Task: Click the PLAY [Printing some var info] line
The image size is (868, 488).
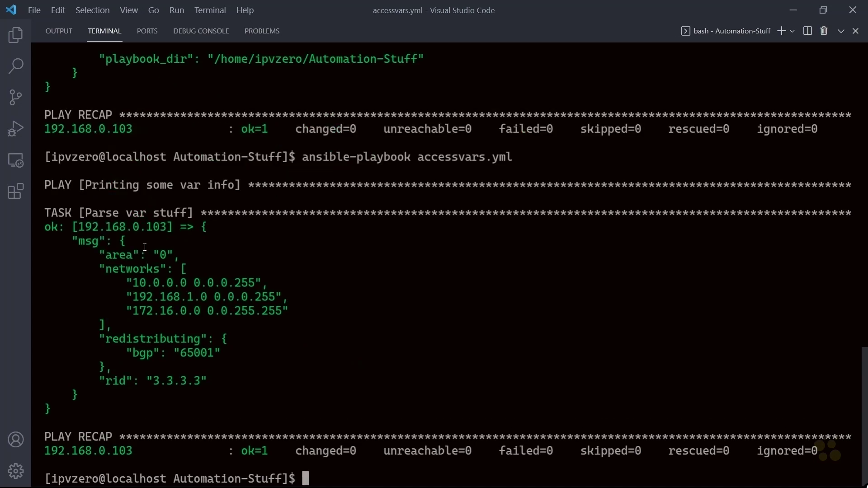Action: [142, 185]
